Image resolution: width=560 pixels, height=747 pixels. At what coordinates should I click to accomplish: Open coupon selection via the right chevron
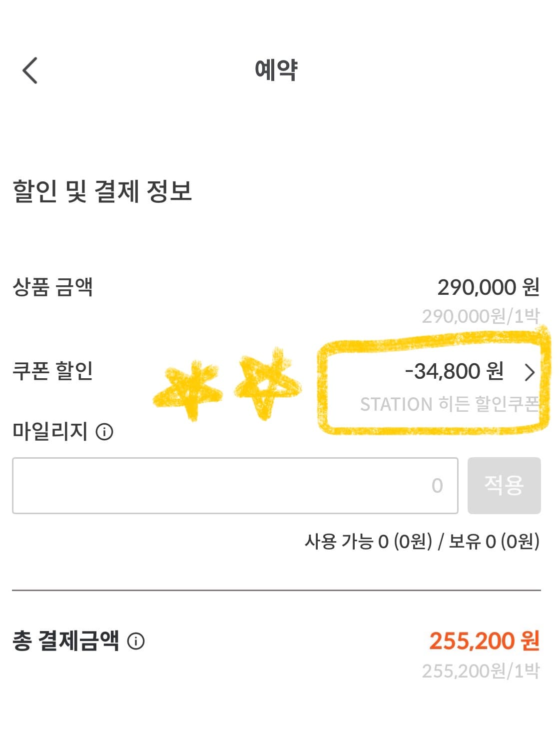point(530,372)
